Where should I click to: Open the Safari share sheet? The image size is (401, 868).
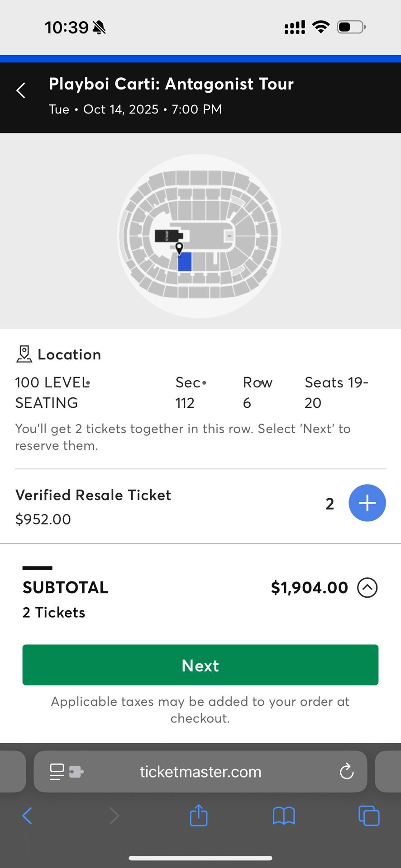click(199, 816)
